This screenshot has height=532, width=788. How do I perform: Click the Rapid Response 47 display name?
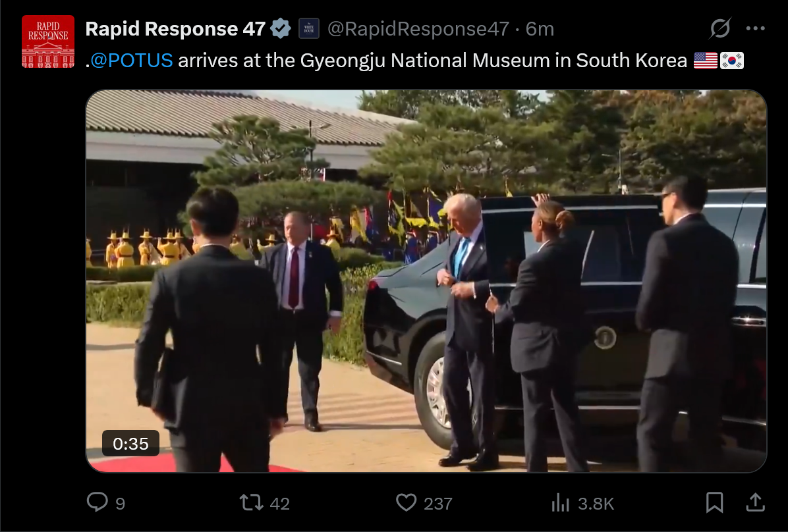(x=175, y=28)
